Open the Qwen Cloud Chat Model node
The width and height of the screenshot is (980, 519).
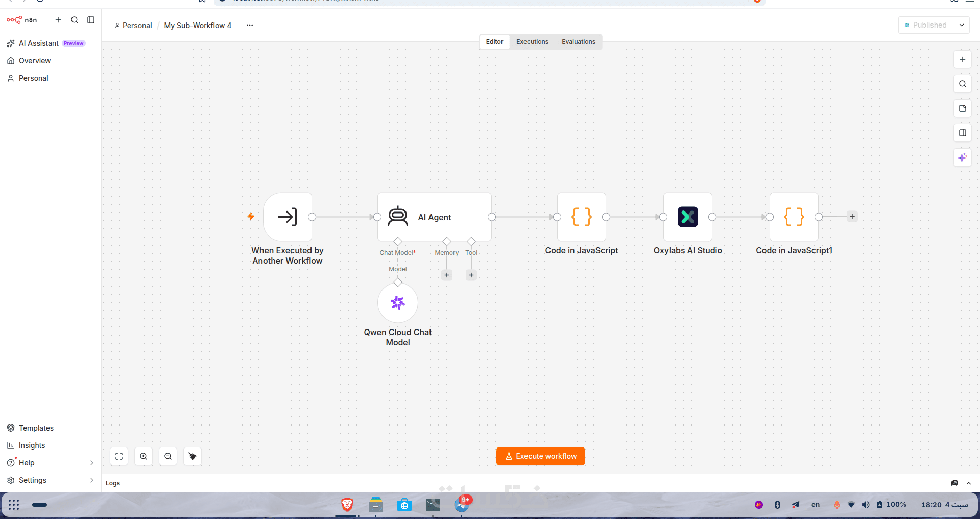point(398,303)
